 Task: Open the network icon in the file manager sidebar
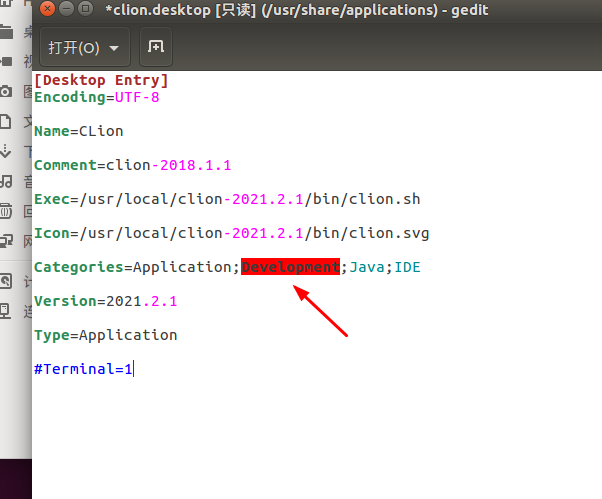click(x=5, y=241)
